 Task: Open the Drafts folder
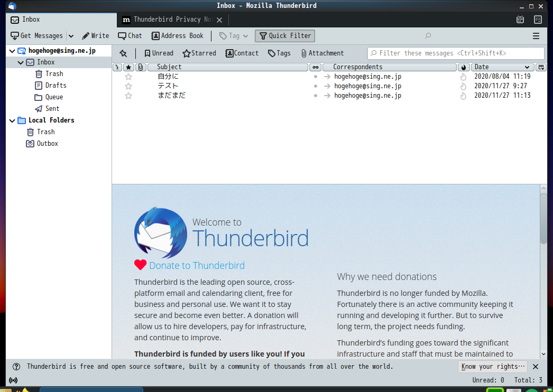(56, 86)
